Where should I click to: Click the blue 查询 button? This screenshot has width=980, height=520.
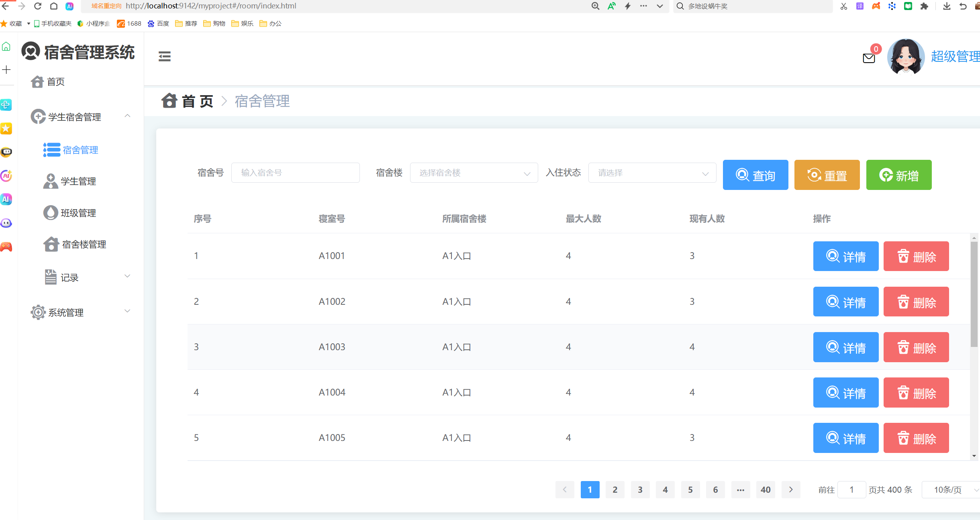[x=755, y=175]
